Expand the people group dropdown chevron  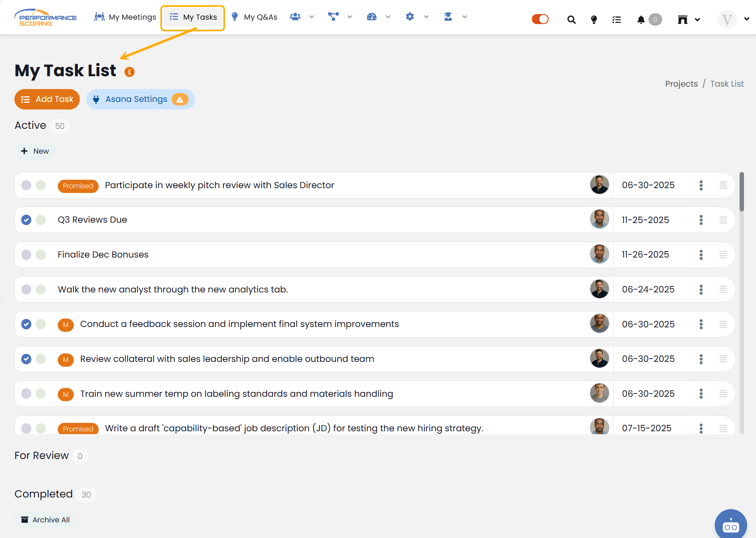click(312, 17)
